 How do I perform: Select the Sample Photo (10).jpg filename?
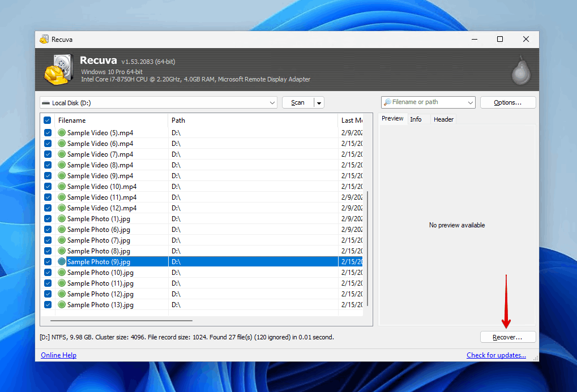(x=100, y=273)
